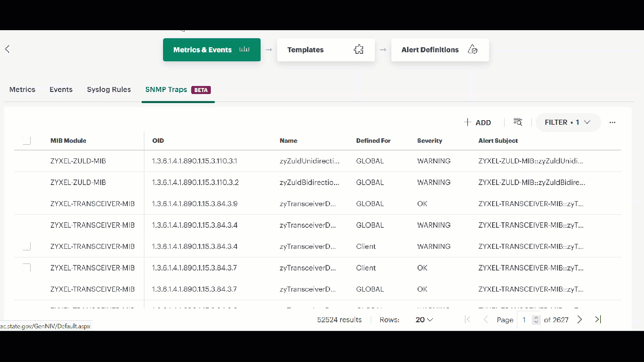This screenshot has height=362, width=644.
Task: Open the three-dot more options menu
Action: click(612, 122)
